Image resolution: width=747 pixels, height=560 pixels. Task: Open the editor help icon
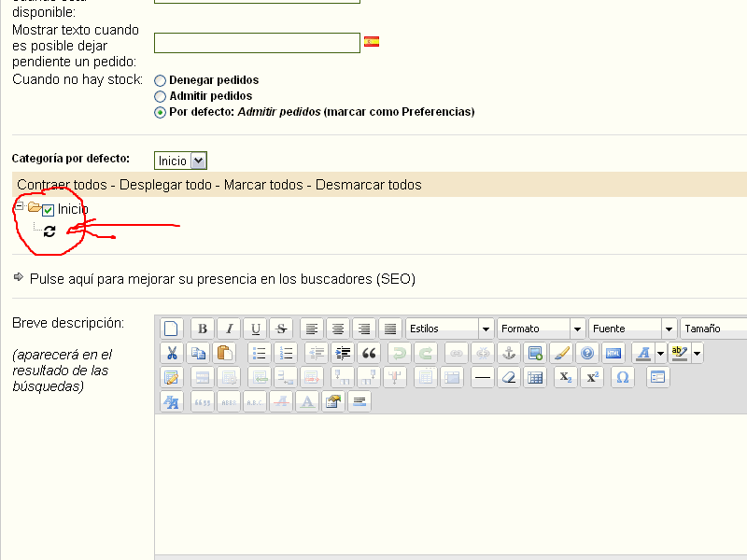(x=587, y=353)
